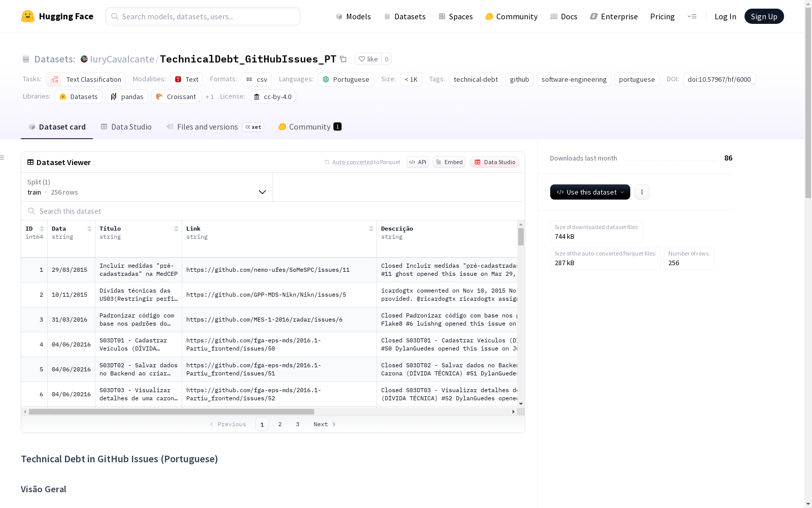812x508 pixels.
Task: Open Datasets in top navigation
Action: point(405,16)
